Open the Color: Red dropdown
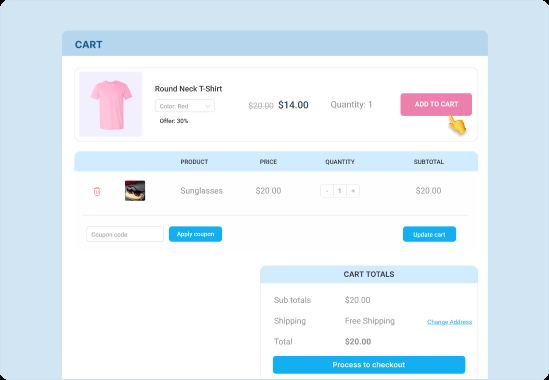This screenshot has width=549, height=380. point(185,106)
